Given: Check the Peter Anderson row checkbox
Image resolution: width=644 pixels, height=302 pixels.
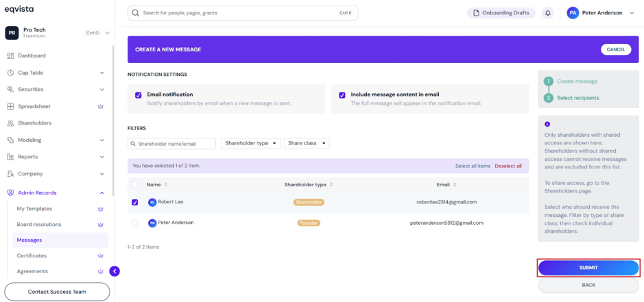Looking at the screenshot, I should [x=134, y=223].
